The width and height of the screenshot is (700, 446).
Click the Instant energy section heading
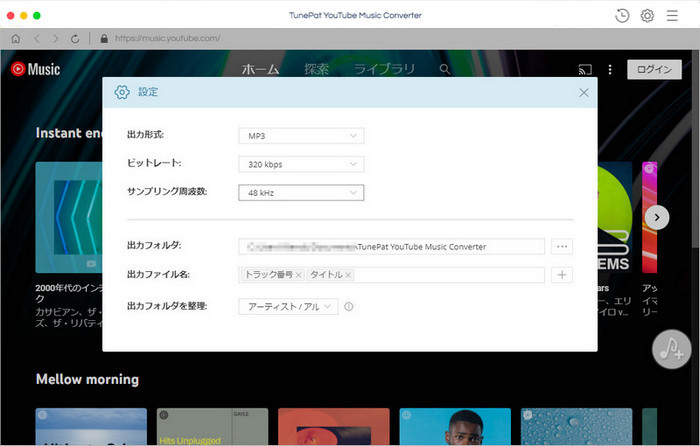[69, 133]
